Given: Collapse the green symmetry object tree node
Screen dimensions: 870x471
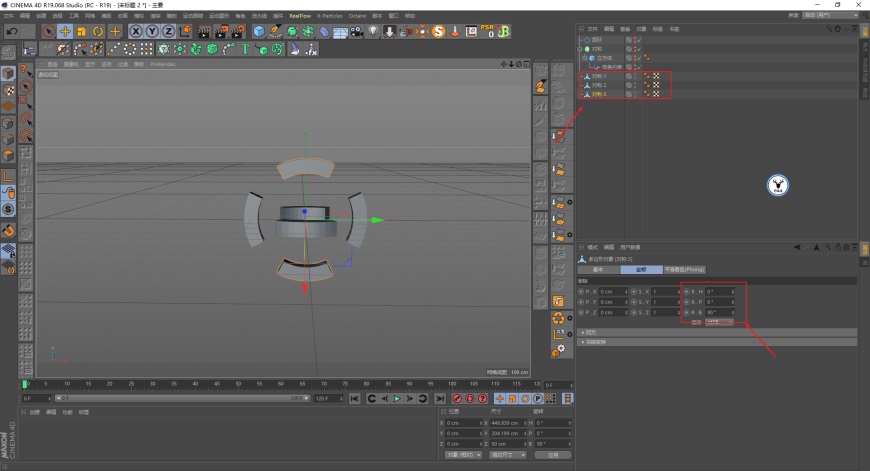Looking at the screenshot, I should tap(580, 49).
